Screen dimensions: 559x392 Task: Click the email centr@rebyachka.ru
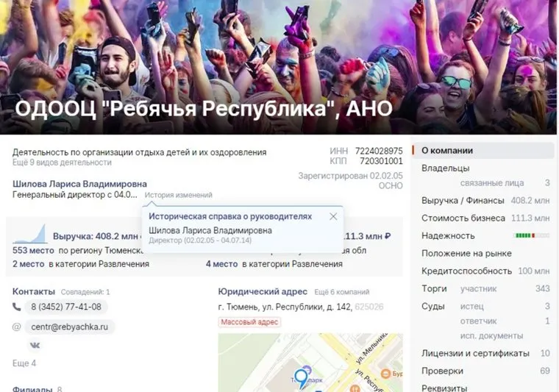[70, 327]
